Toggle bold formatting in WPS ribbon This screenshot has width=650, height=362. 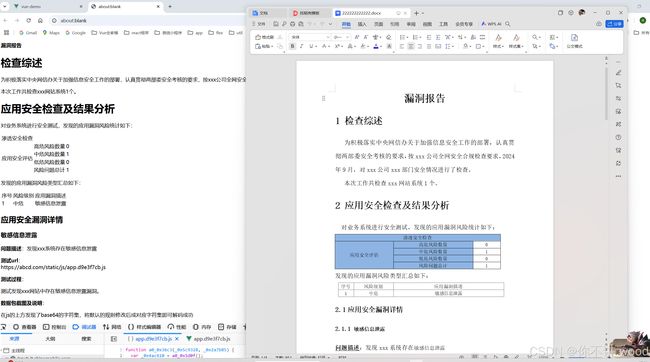pos(292,46)
